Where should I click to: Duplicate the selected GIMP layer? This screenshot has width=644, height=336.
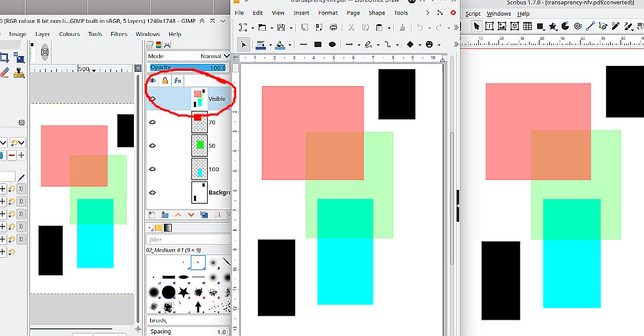pyautogui.click(x=204, y=215)
